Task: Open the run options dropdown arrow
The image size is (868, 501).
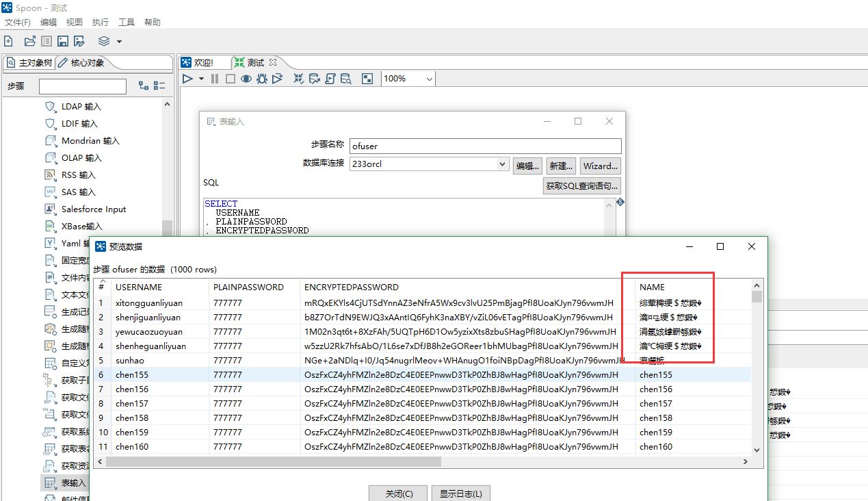Action: click(201, 79)
